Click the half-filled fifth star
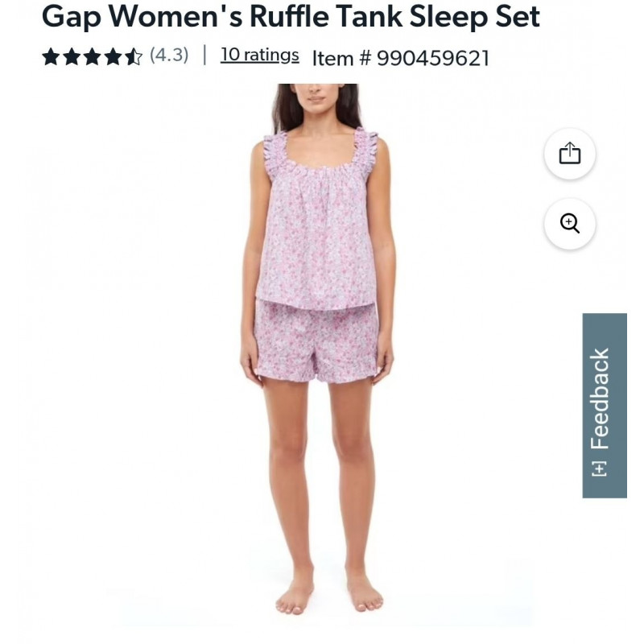The image size is (644, 644). (133, 56)
